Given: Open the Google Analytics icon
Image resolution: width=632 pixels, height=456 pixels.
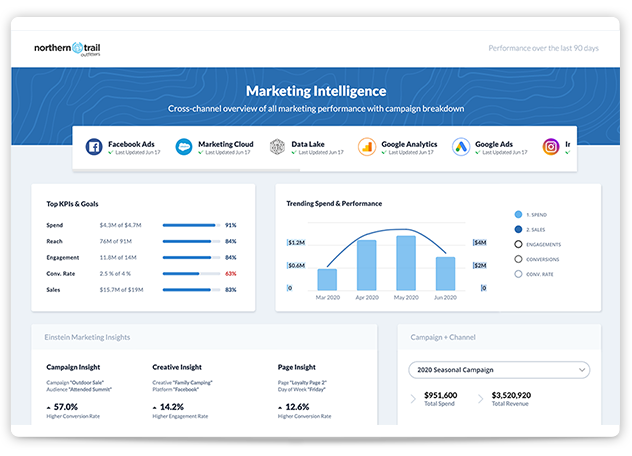Looking at the screenshot, I should click(367, 147).
